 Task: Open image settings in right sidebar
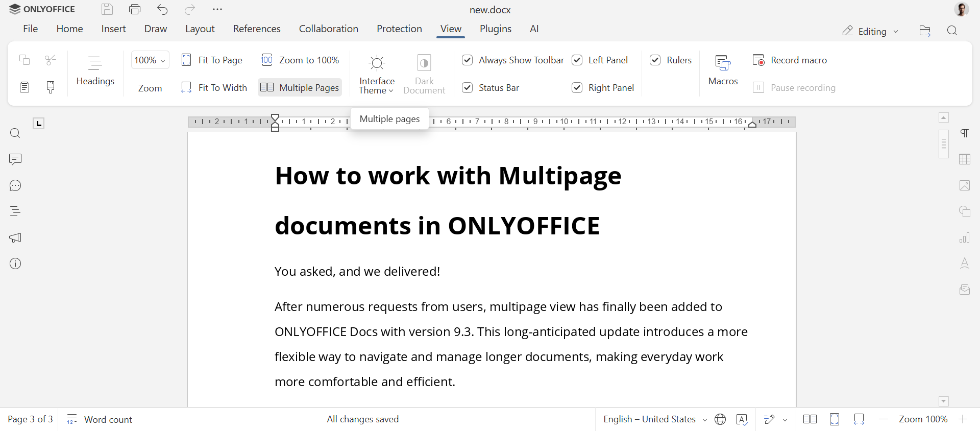coord(965,185)
